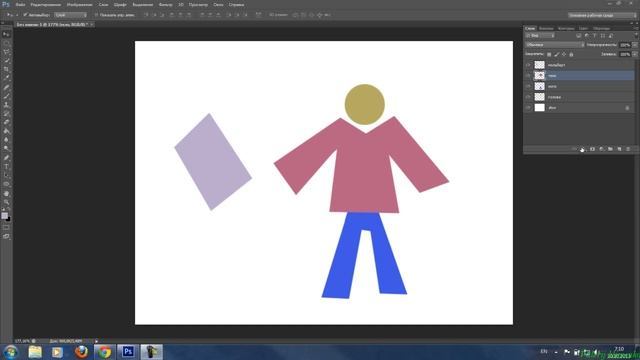Open the Opacity slider dropdown arrow
The image size is (640, 360).
tap(635, 45)
